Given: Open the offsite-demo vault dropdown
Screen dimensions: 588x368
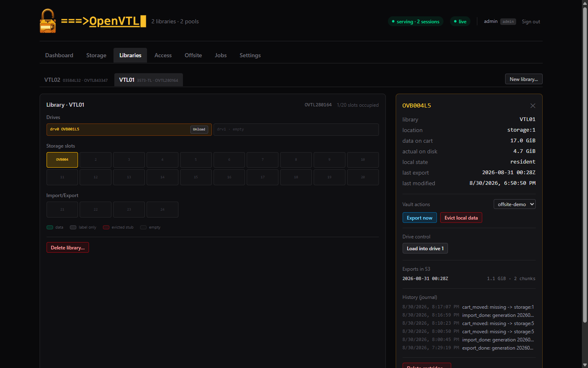Looking at the screenshot, I should tap(514, 204).
